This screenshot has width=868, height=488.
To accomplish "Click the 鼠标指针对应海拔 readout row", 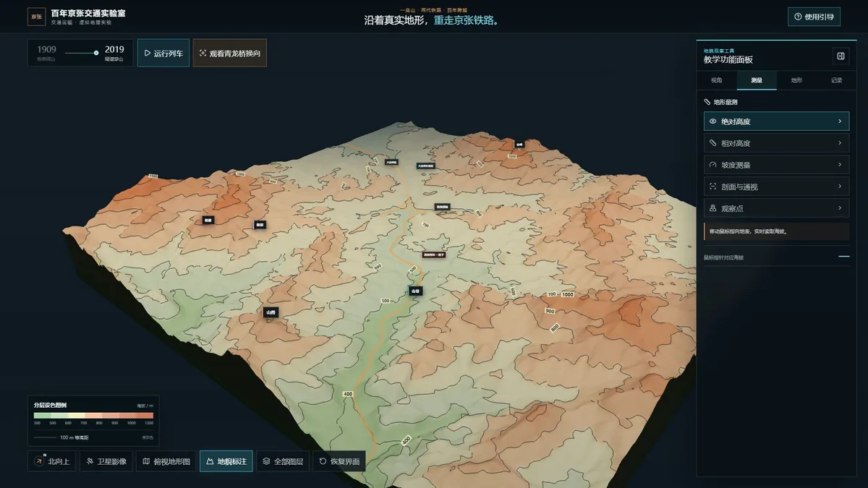I will pos(776,257).
